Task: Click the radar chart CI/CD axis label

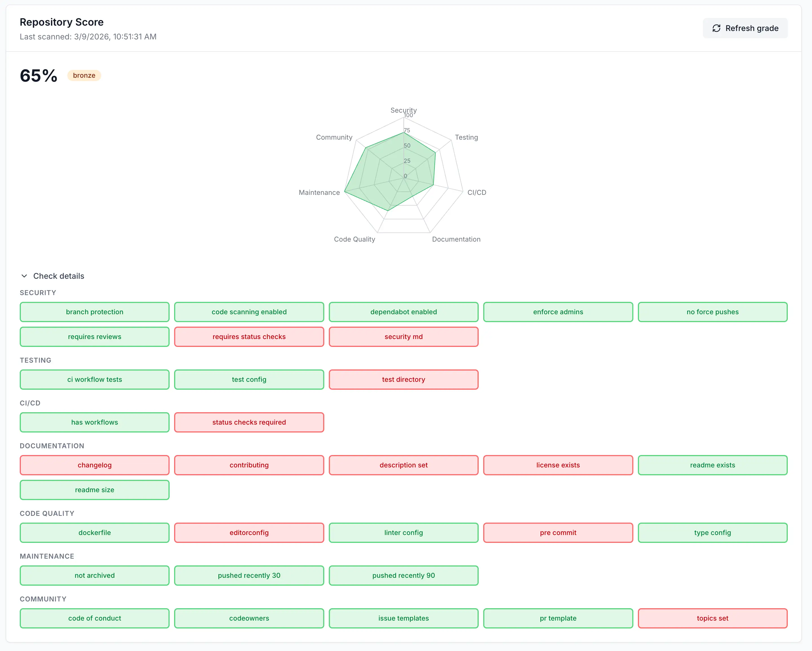Action: coord(477,193)
